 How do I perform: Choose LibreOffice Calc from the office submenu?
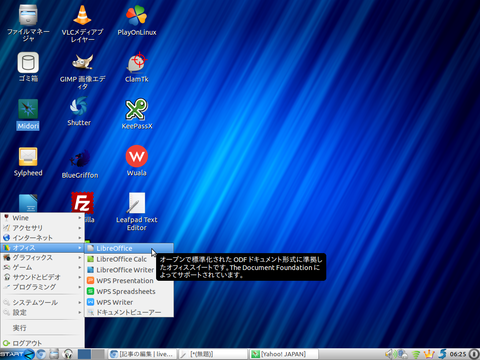point(129,259)
